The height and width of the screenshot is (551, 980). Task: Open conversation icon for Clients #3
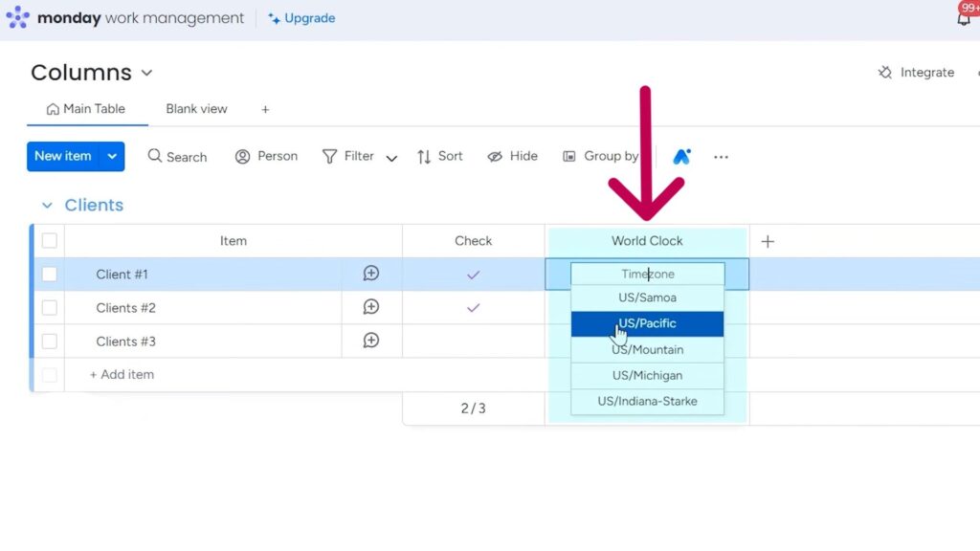(x=371, y=341)
